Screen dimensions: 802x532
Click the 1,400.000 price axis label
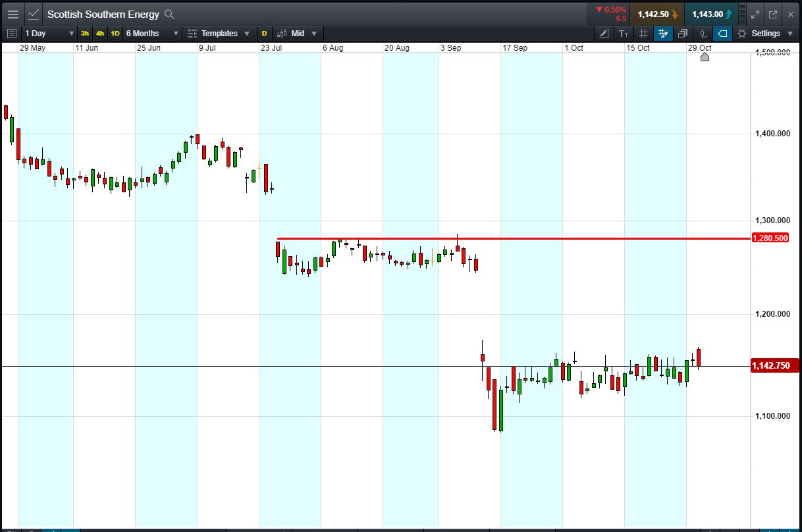click(x=773, y=134)
